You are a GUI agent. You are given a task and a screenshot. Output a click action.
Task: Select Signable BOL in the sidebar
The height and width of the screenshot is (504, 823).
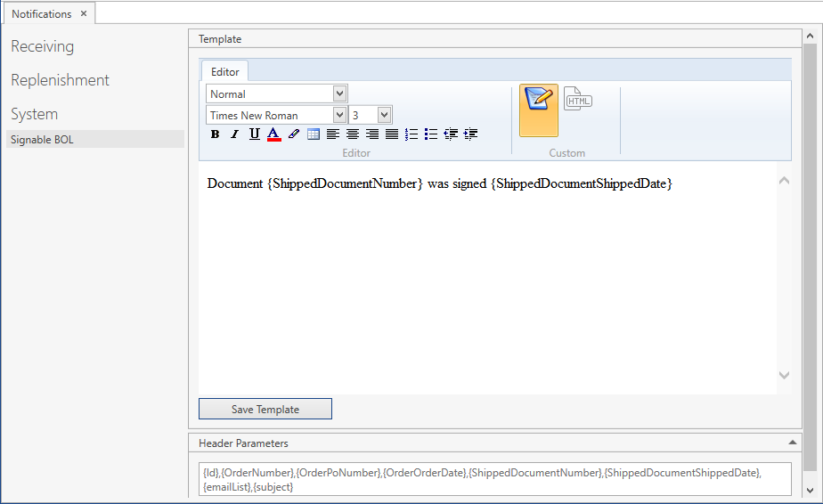tap(43, 140)
